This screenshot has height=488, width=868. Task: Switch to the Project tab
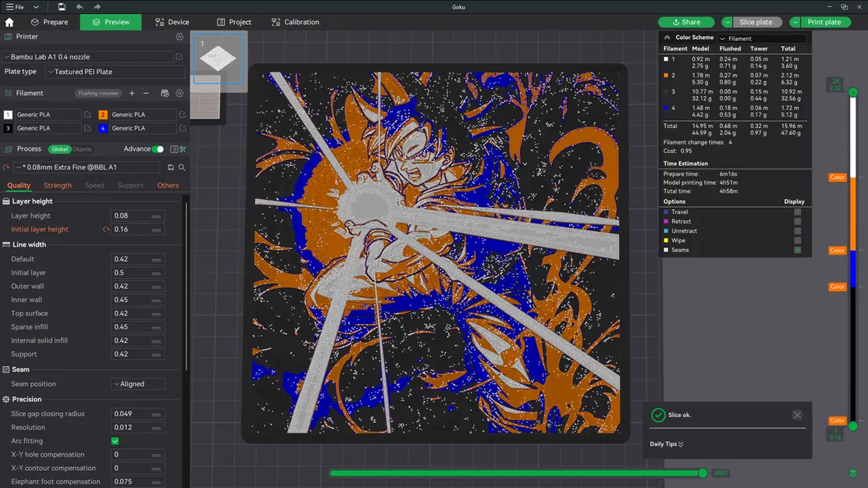[x=234, y=22]
